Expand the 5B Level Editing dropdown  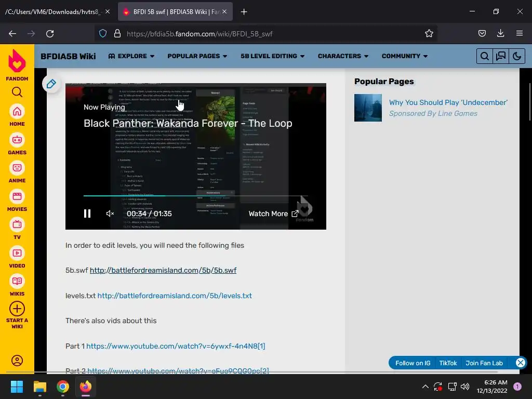pyautogui.click(x=272, y=56)
